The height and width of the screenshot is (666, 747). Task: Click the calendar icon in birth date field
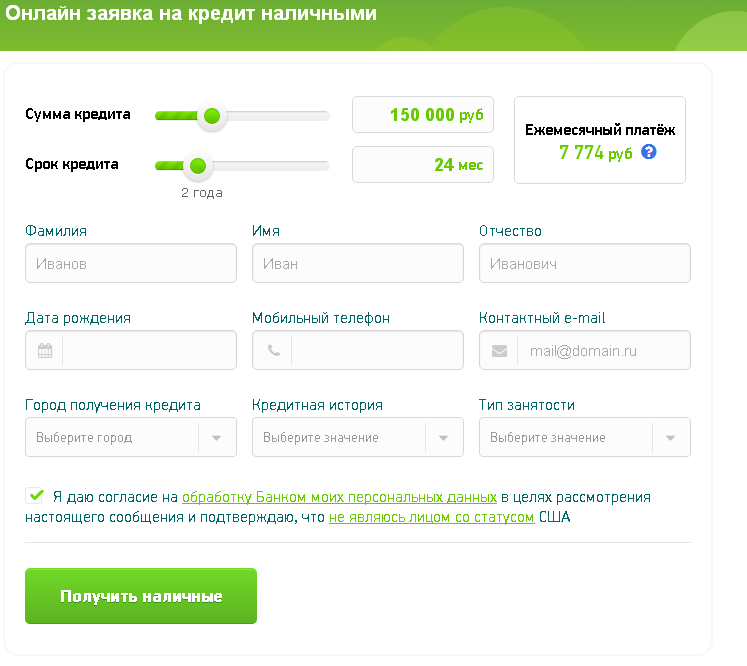tap(45, 351)
